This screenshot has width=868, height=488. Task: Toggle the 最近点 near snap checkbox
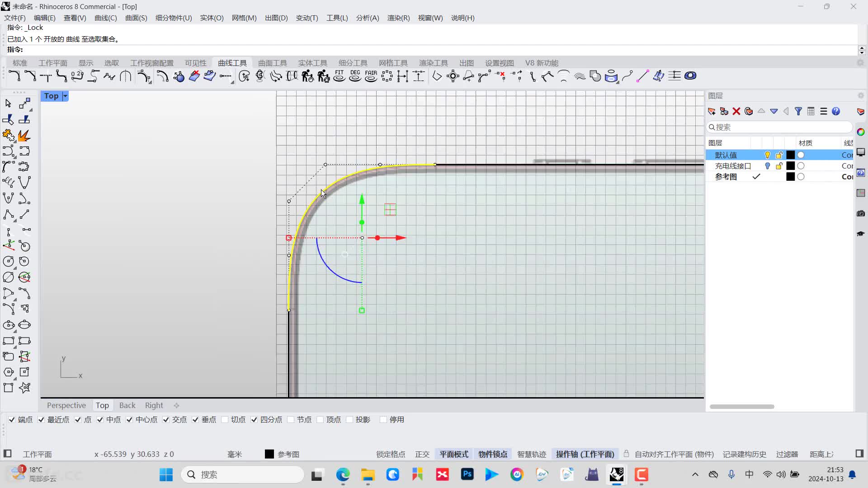[x=41, y=420]
